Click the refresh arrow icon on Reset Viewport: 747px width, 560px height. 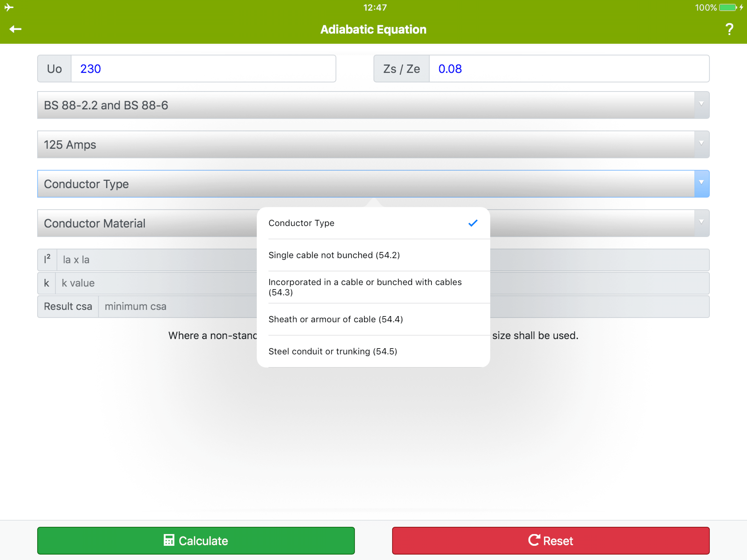[534, 540]
